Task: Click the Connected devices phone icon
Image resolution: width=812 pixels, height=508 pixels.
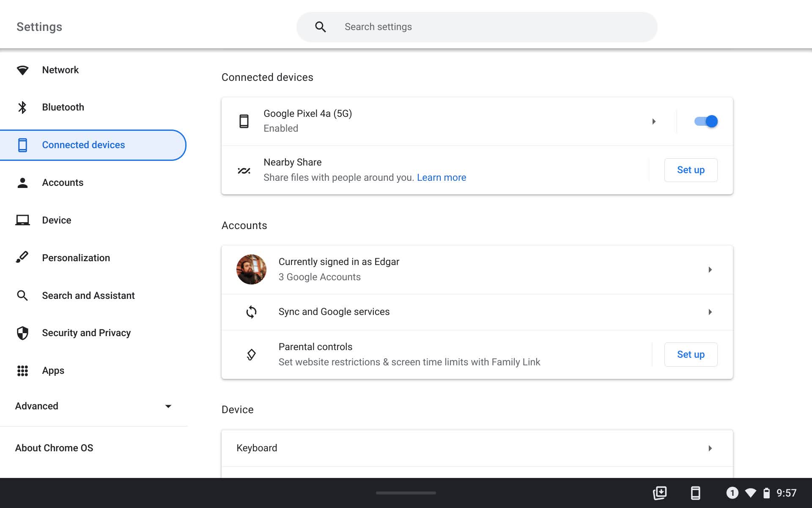Action: [x=22, y=145]
